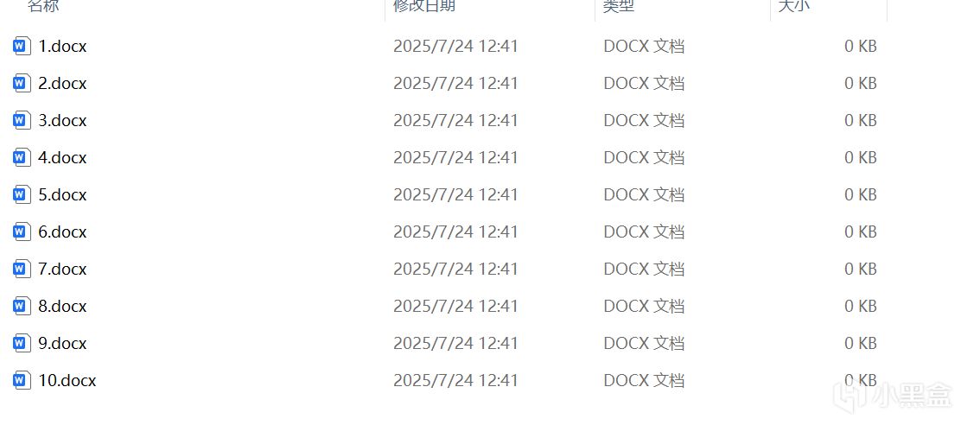Click the 0 KB size of 3.docx
Viewport: 980px width, 425px height.
tap(861, 121)
